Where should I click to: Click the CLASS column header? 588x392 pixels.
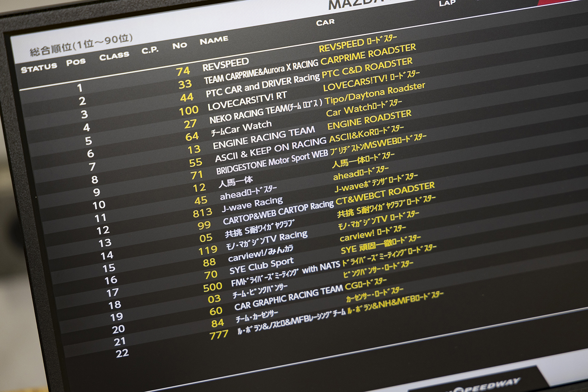114,56
